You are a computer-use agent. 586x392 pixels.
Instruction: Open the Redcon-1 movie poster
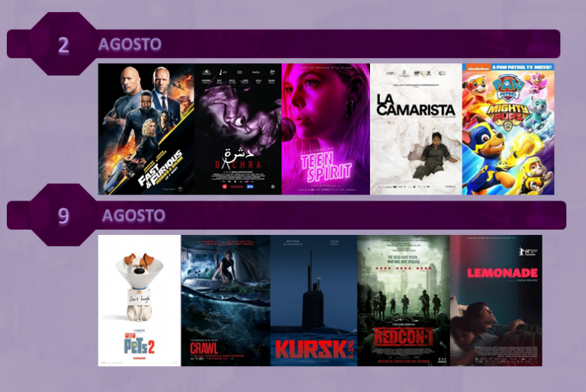[404, 300]
